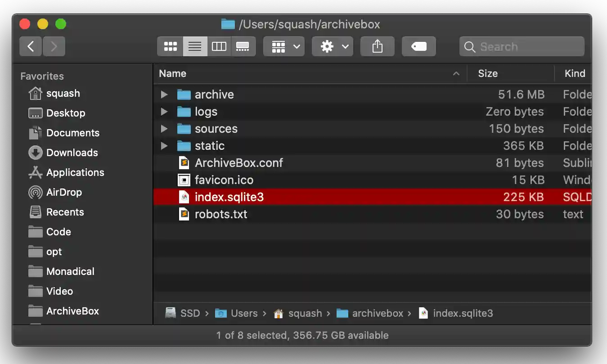This screenshot has width=607, height=364.
Task: Select the static folder icon
Action: click(184, 146)
